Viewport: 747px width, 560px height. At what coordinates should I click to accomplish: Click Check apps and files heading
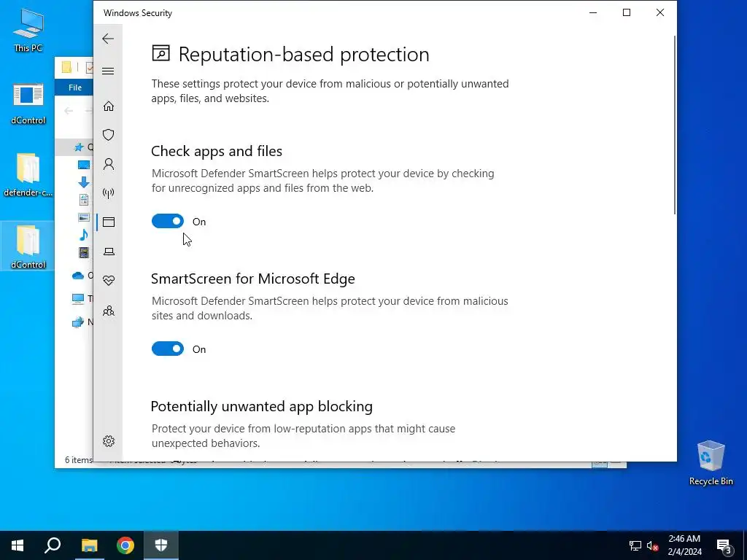217,151
